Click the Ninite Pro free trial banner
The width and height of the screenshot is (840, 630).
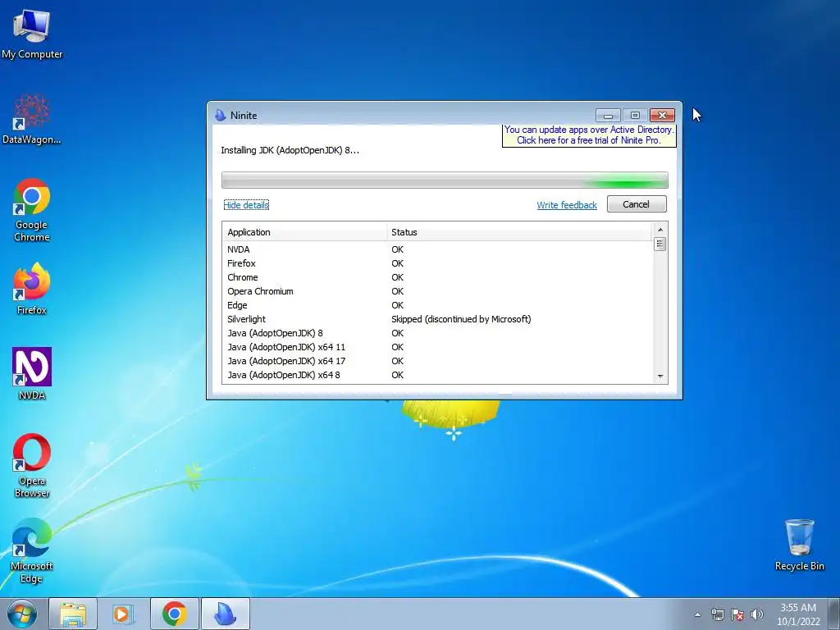(x=589, y=135)
